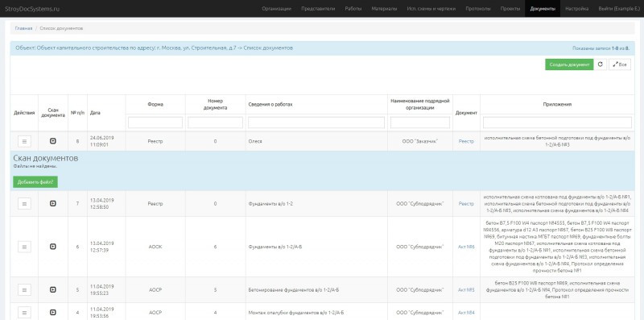The width and height of the screenshot is (644, 320).
Task: Open the Протоколы menu item
Action: pyautogui.click(x=478, y=9)
